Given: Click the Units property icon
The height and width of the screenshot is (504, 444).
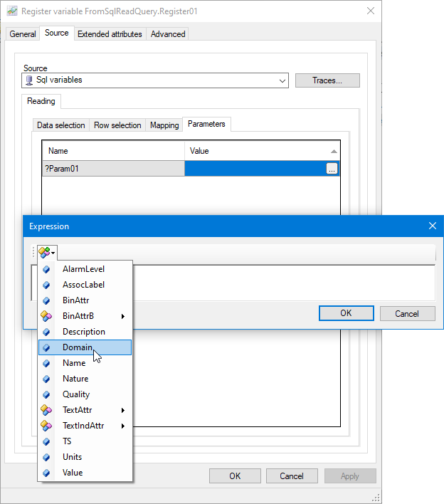Looking at the screenshot, I should click(x=47, y=457).
